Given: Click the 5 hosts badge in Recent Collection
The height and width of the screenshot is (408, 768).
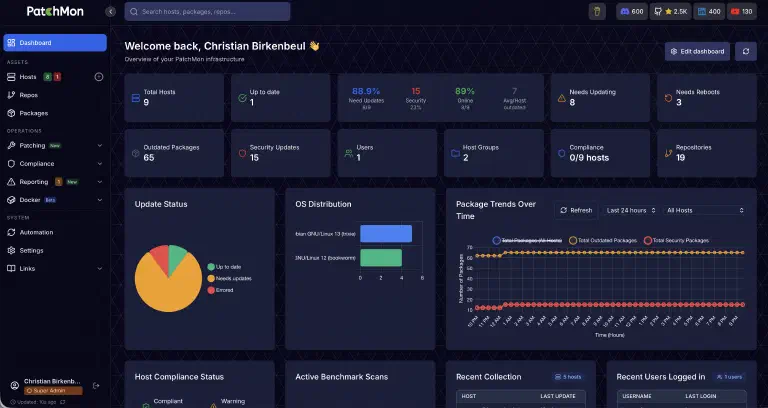Looking at the screenshot, I should [568, 377].
